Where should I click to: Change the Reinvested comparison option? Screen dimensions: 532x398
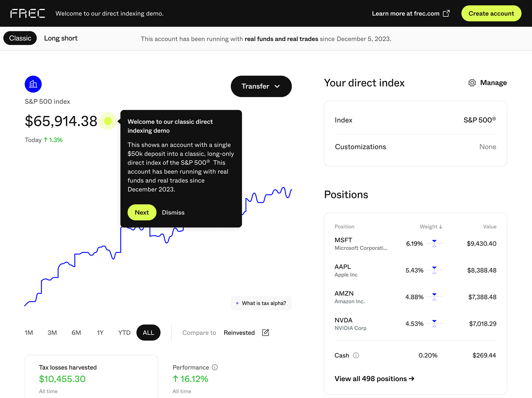239,333
